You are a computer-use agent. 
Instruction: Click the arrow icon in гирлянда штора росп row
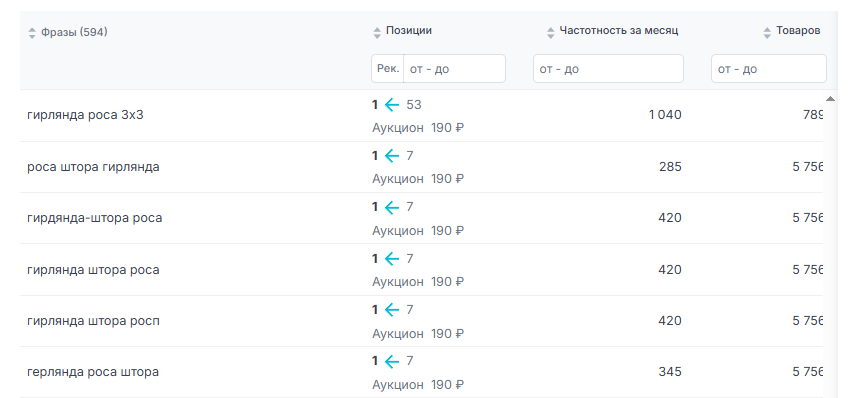392,310
